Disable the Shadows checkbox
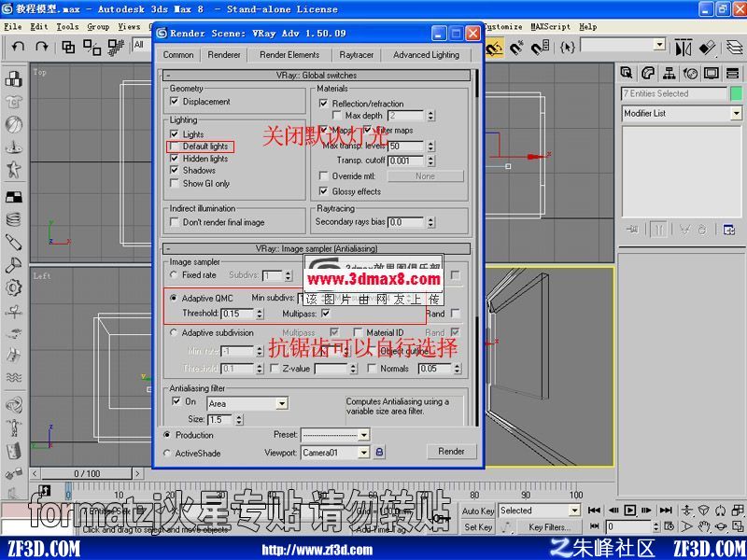Screen dimensions: 747x560 click(x=175, y=170)
